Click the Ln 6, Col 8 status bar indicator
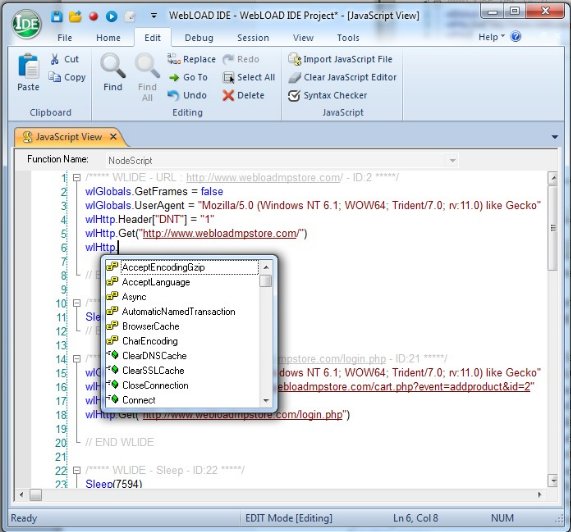The image size is (571, 532). [416, 518]
